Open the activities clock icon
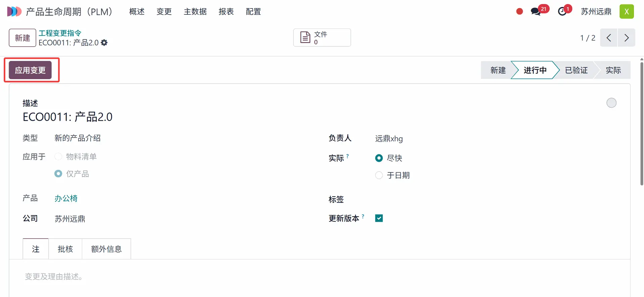 562,12
